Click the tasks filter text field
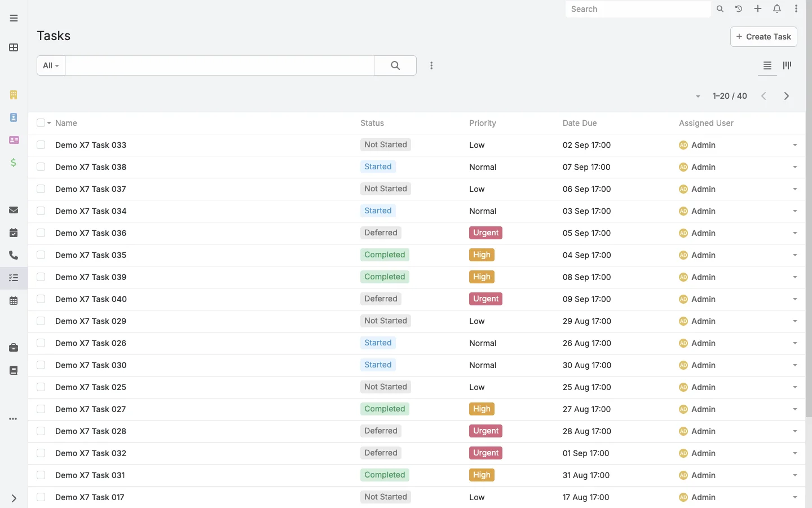This screenshot has width=812, height=508. tap(219, 65)
